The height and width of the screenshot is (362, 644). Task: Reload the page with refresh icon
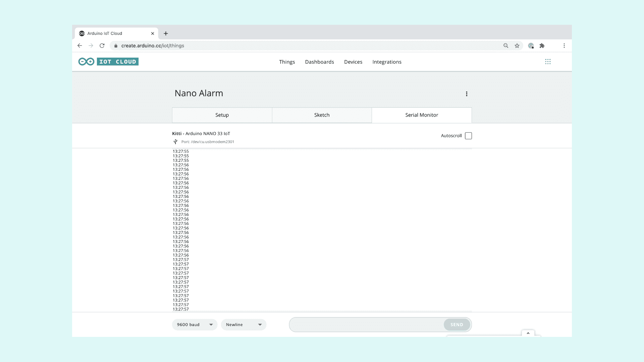pyautogui.click(x=102, y=46)
